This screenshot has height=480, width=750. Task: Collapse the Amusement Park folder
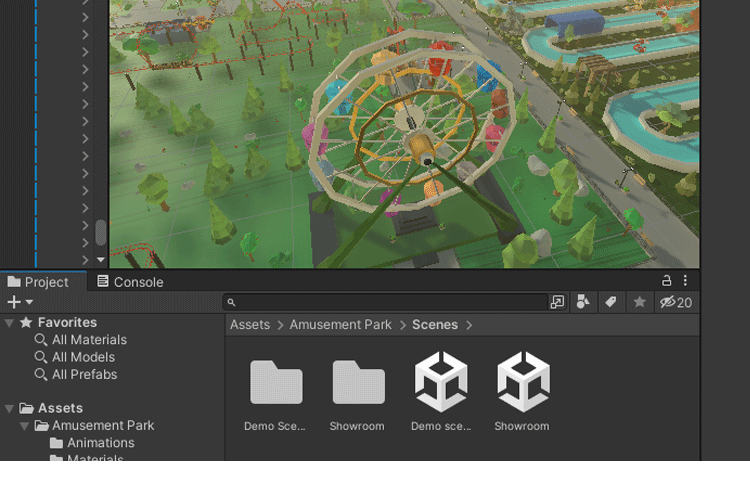point(24,426)
